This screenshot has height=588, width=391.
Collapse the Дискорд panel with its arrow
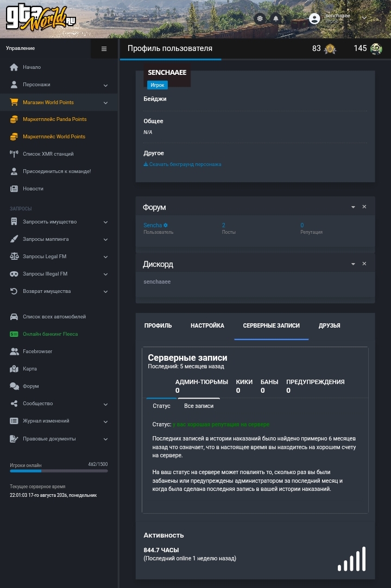pos(353,264)
